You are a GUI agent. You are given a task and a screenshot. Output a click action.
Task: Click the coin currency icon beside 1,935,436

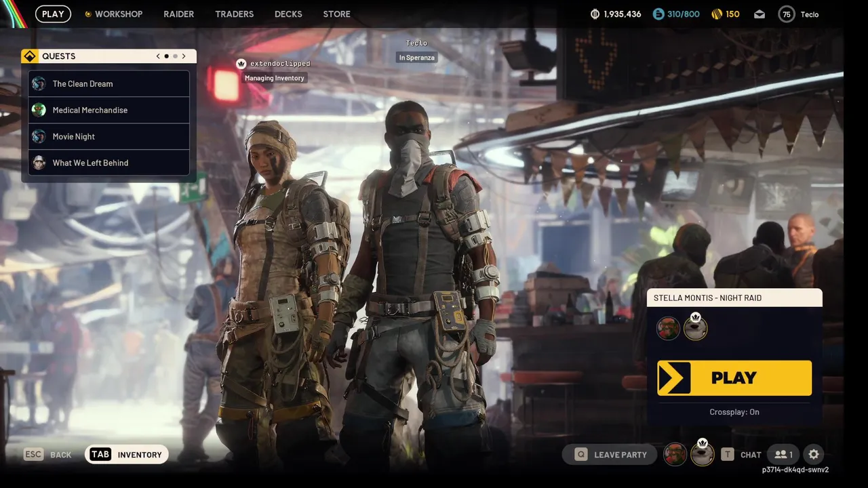[595, 14]
